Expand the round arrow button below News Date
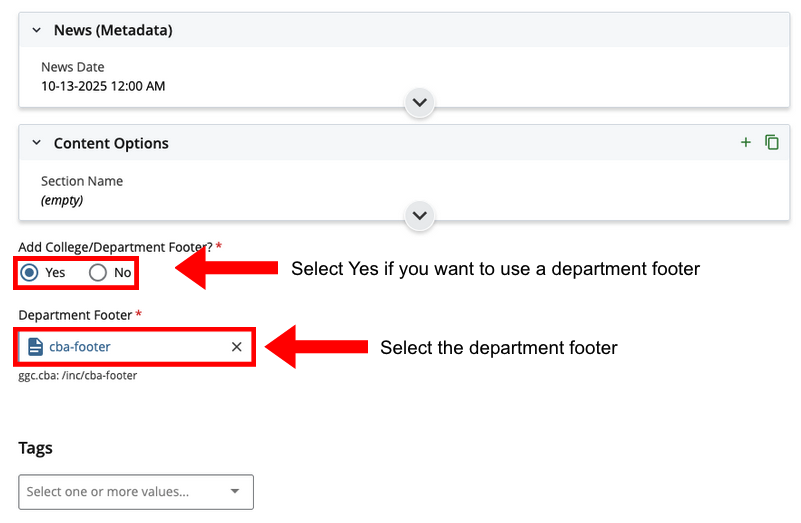The height and width of the screenshot is (523, 801). pos(420,103)
